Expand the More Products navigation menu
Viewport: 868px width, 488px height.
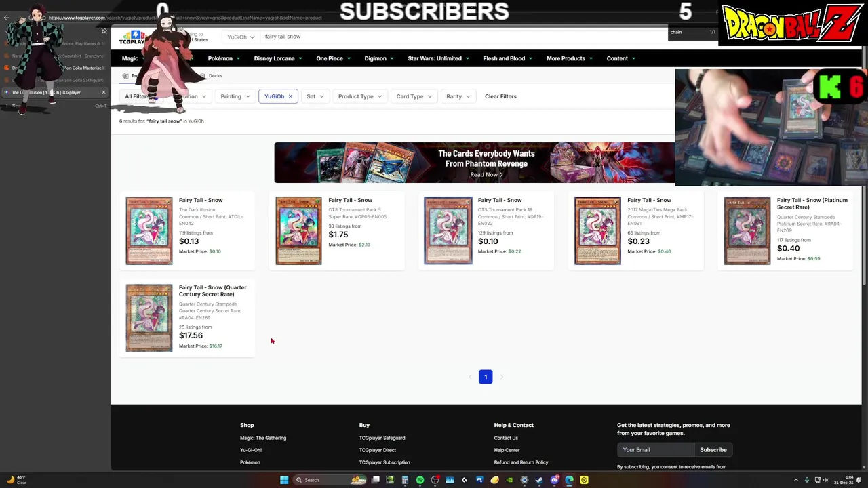point(570,58)
